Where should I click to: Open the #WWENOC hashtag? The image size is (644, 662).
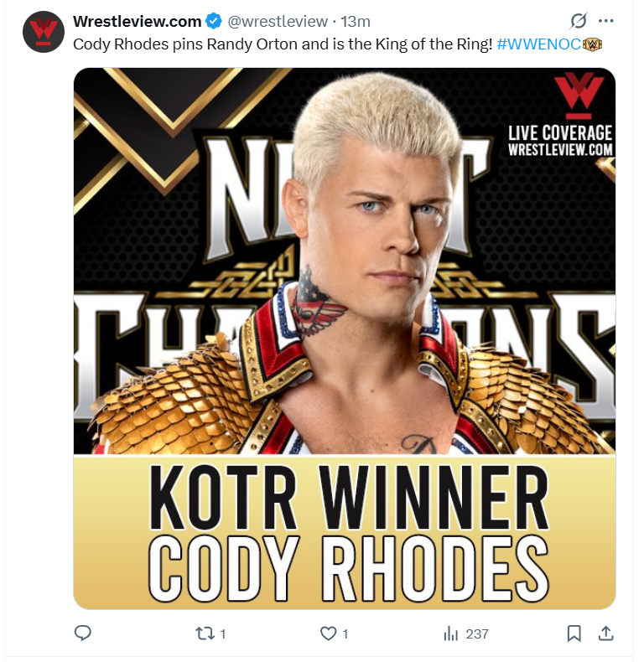coord(539,44)
